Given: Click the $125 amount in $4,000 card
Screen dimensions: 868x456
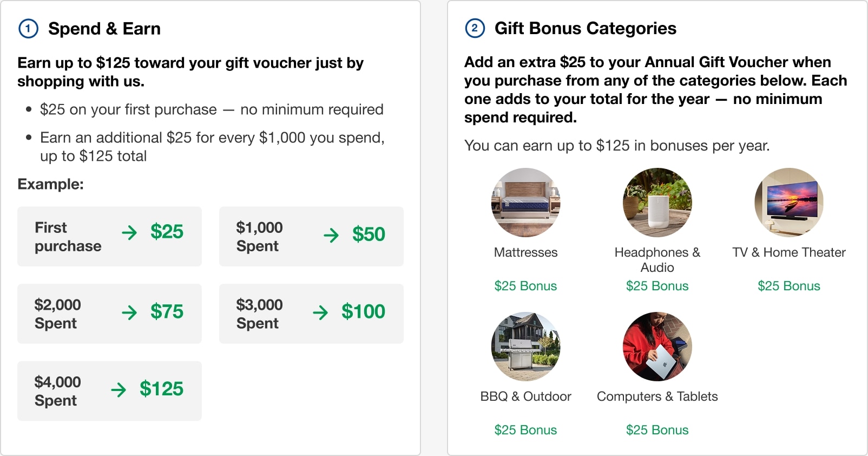Looking at the screenshot, I should (161, 389).
